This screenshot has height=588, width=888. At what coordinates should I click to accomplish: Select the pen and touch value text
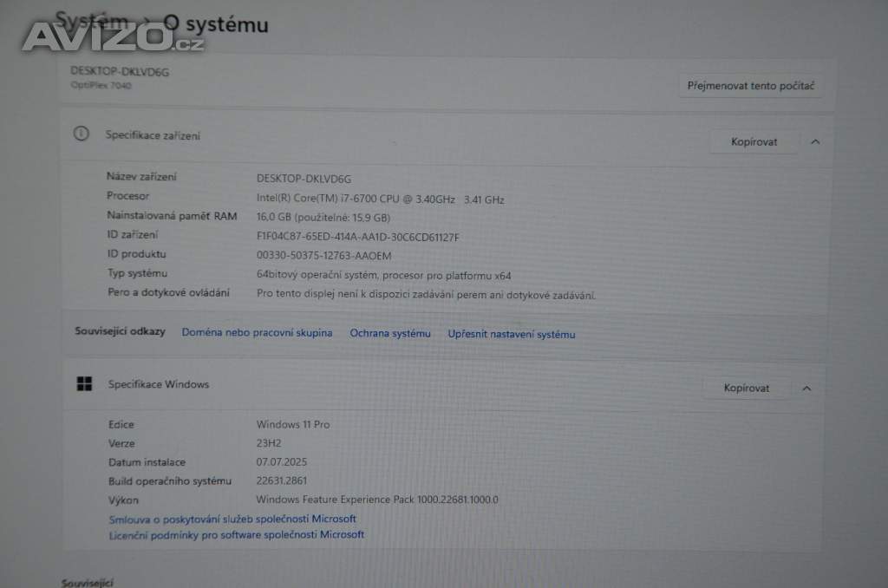(x=426, y=295)
